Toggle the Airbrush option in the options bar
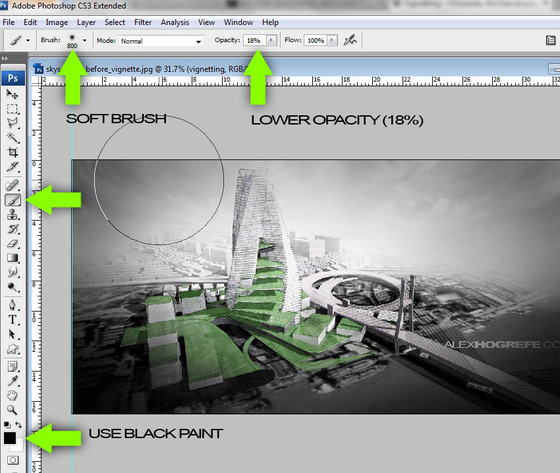This screenshot has height=473, width=560. tap(350, 40)
